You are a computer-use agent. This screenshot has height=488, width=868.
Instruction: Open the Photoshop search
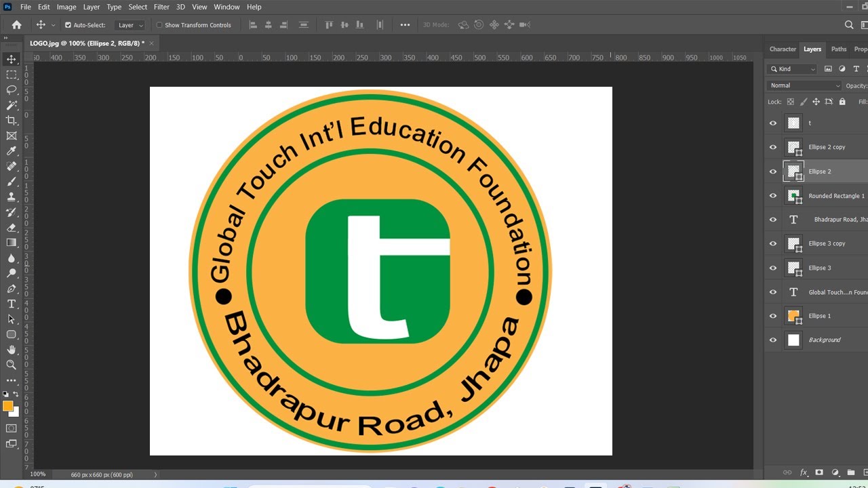coord(849,25)
